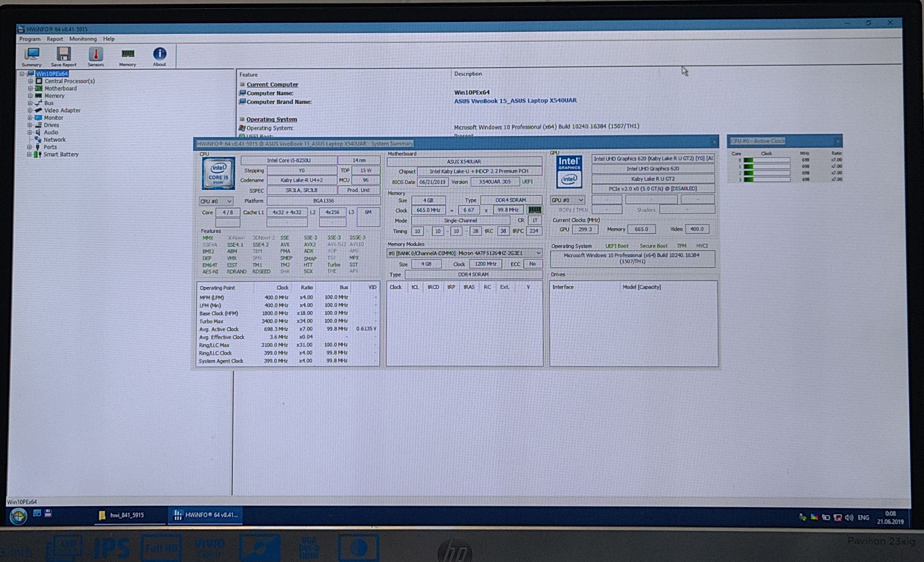Click the floppy disk quick-launch icon
Screen dimensions: 924x562
click(x=49, y=513)
